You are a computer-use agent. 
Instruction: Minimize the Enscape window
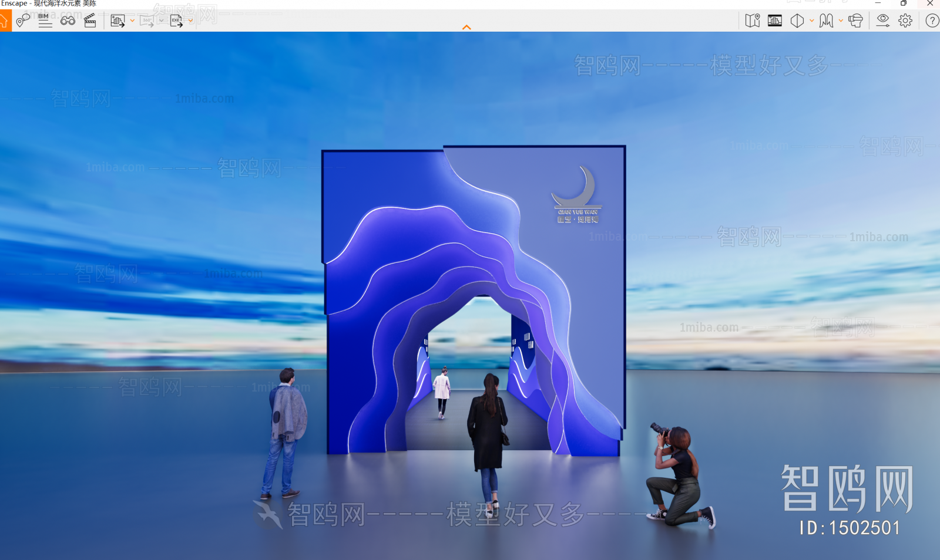pos(878,4)
